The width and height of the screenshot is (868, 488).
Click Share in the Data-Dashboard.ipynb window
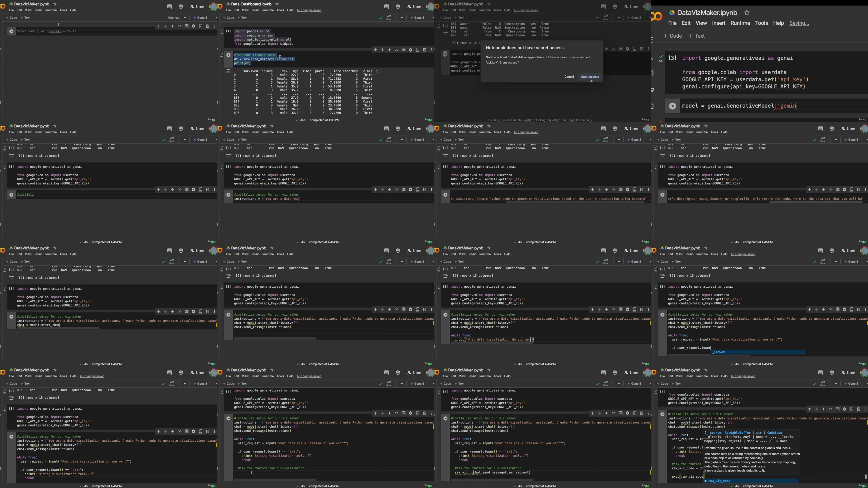(x=414, y=7)
